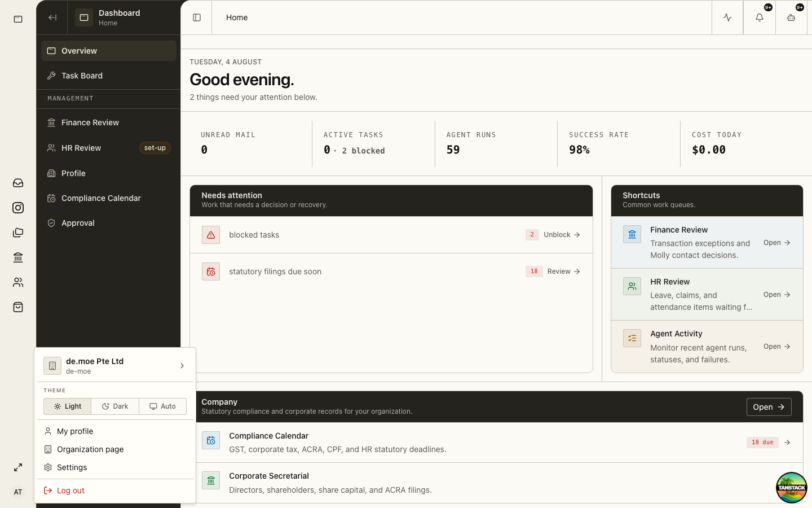Viewport: 812px width, 508px height.
Task: Click the 18 due badge
Action: pos(762,443)
